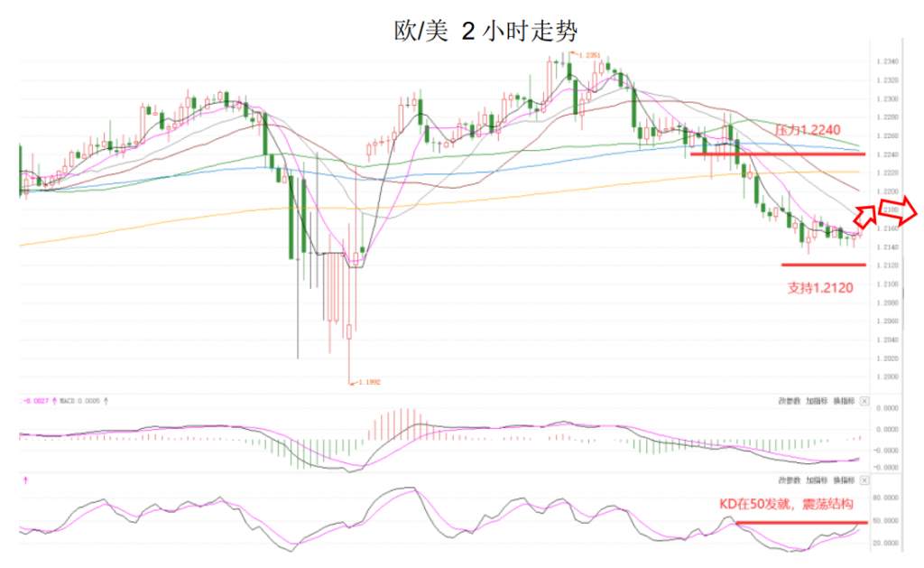
Task: Click the chart title 欧/美 2小时走势
Action: (486, 31)
